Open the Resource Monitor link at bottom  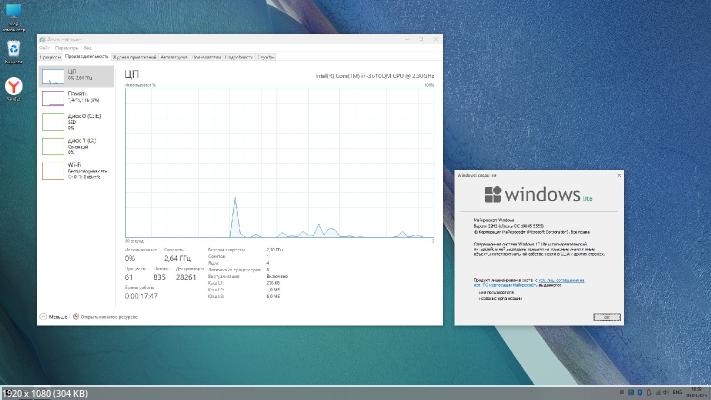105,317
